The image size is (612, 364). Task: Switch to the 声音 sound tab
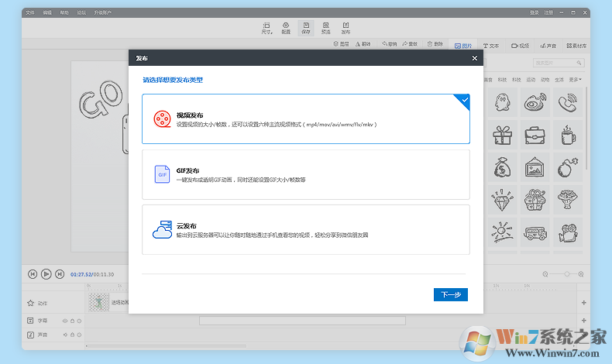548,46
